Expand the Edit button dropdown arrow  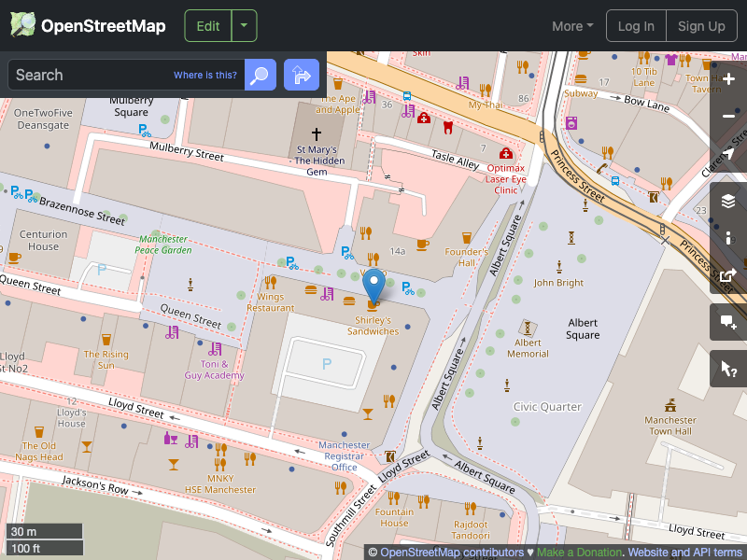click(x=243, y=25)
